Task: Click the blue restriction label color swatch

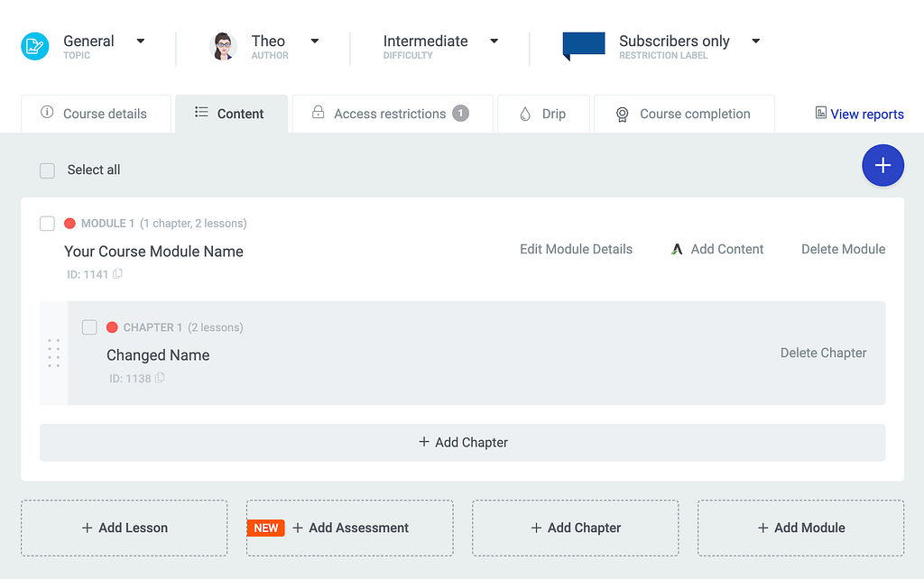Action: click(583, 45)
